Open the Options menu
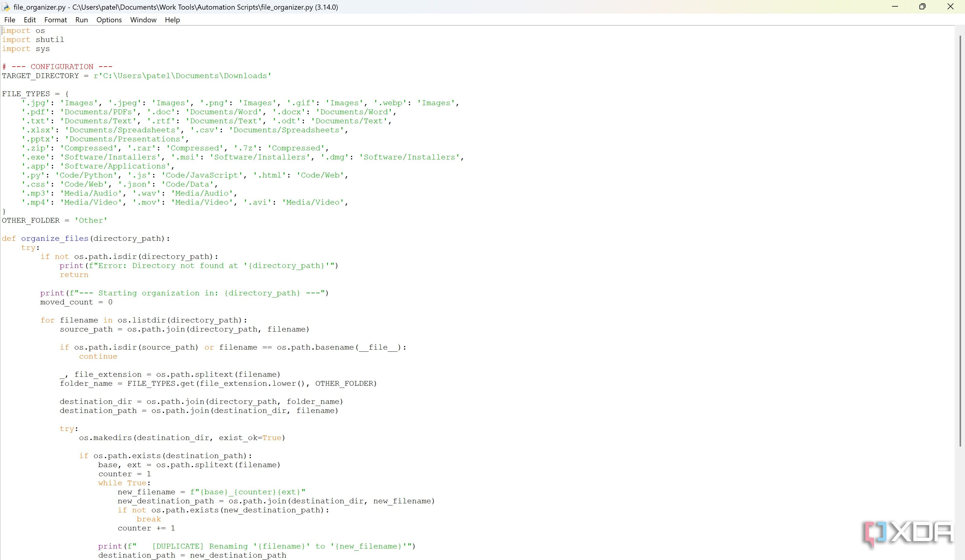This screenshot has width=965, height=560. [109, 20]
